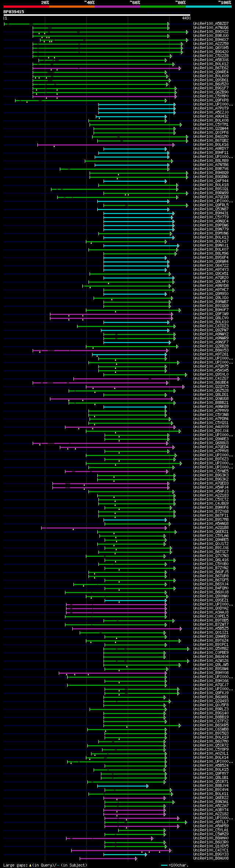Select the UniRef100_B9HY08 hit label
The height and width of the screenshot is (868, 235).
pos(211,673)
